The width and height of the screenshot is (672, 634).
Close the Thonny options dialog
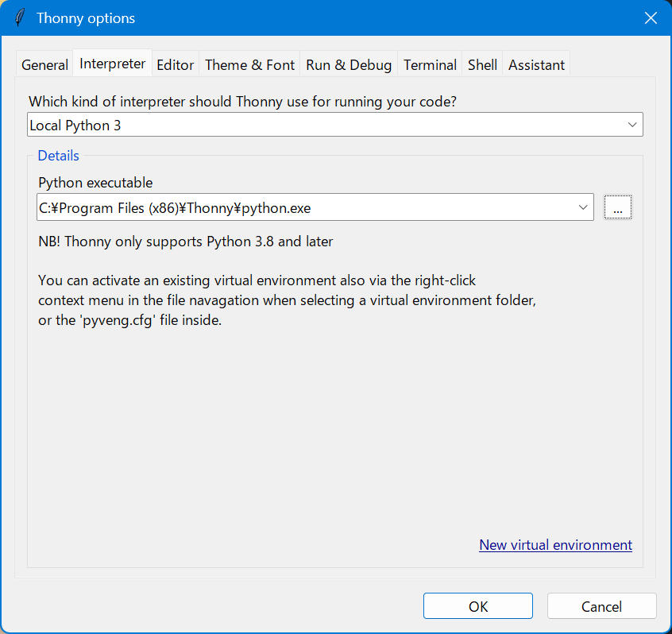651,18
